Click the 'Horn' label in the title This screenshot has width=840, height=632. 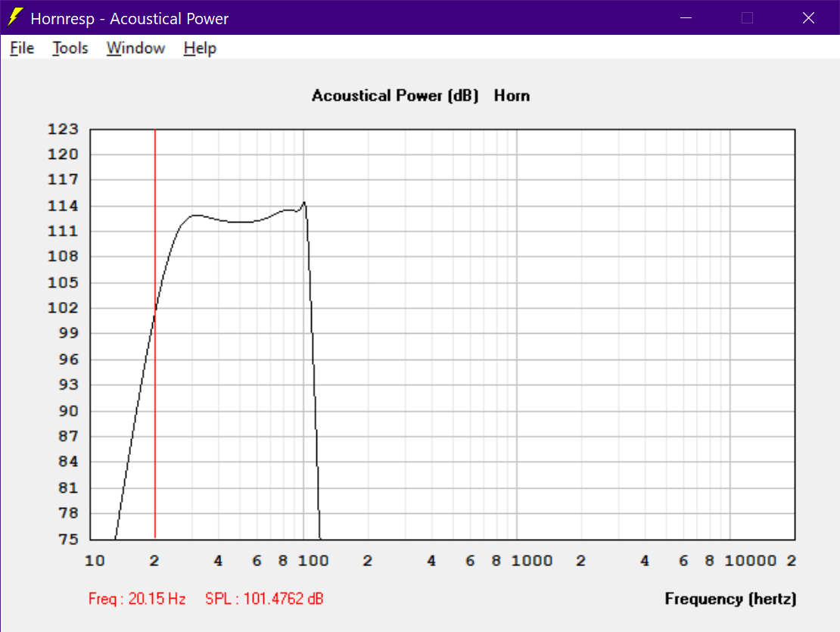click(512, 96)
